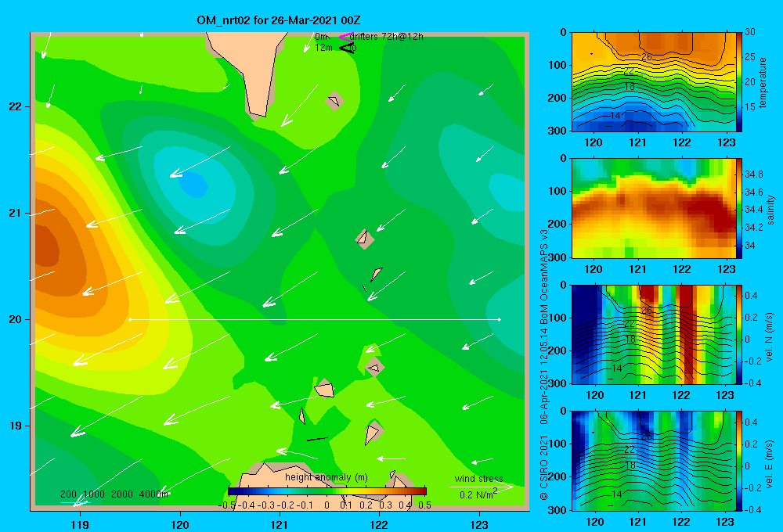Click the "vel. E (m/s)" label
The width and height of the screenshot is (783, 532).
pos(770,464)
